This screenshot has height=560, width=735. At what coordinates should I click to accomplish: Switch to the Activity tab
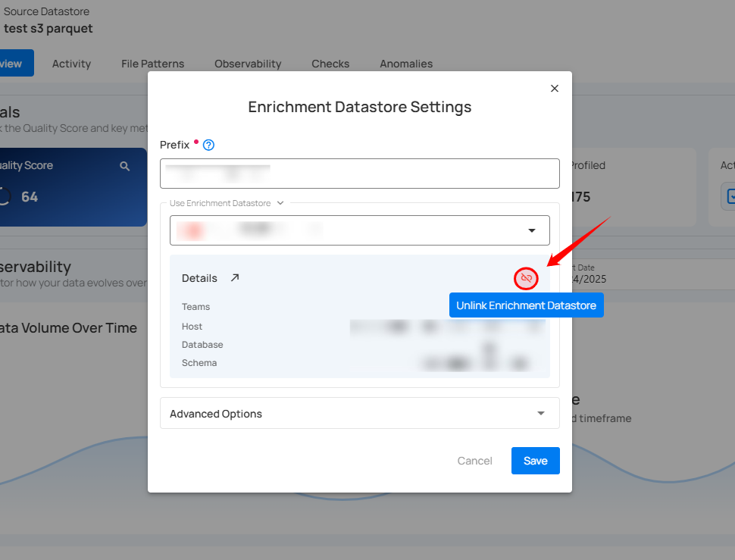pyautogui.click(x=71, y=64)
